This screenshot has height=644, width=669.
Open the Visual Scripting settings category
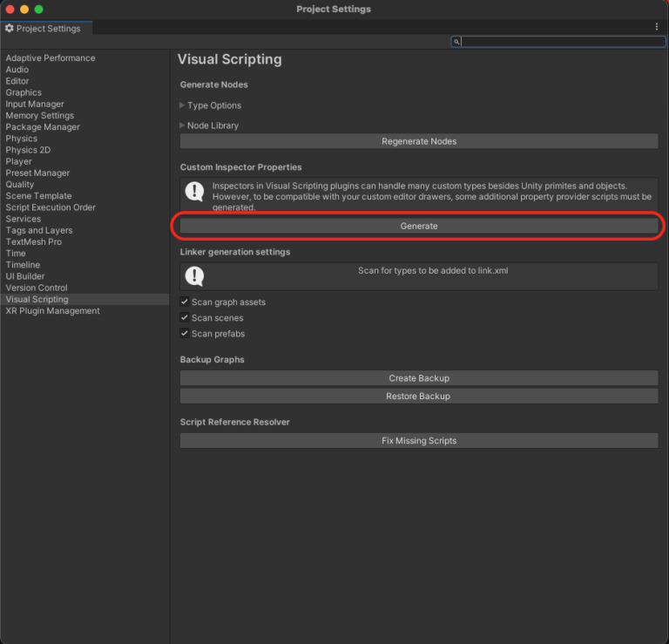(37, 299)
